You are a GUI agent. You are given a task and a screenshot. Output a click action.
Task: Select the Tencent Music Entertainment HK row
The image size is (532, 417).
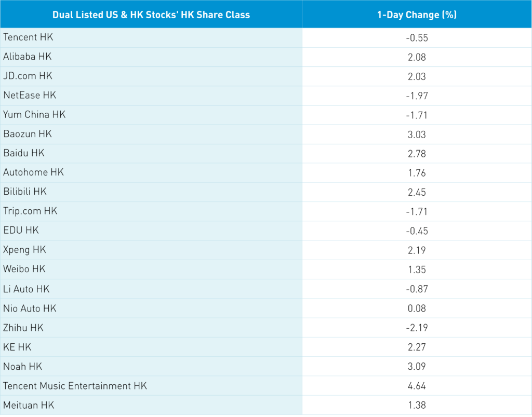pyautogui.click(x=75, y=386)
